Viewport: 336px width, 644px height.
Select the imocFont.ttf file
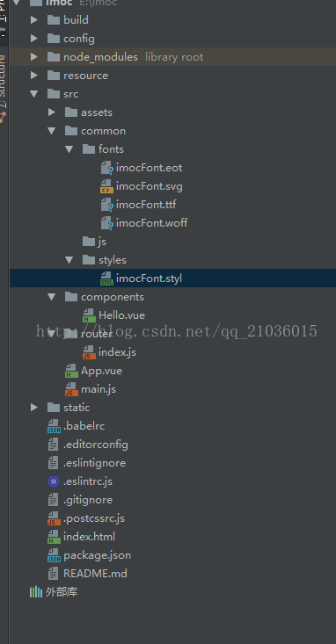[146, 205]
